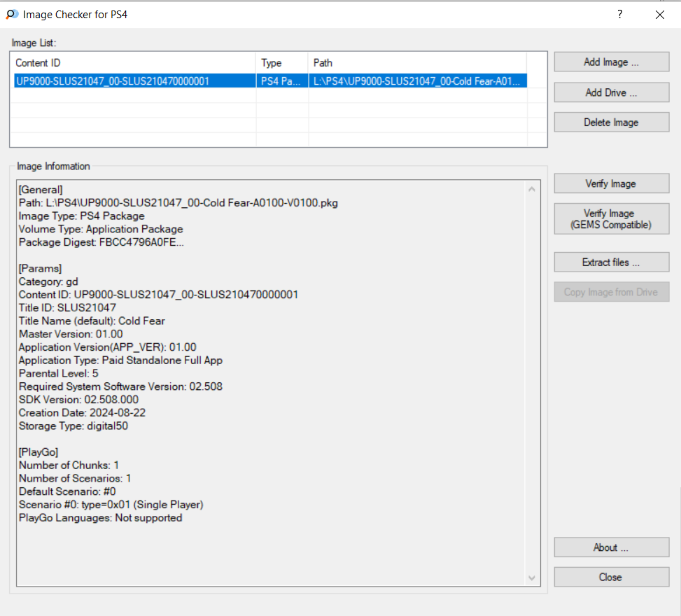Open Extract files dialog
The width and height of the screenshot is (681, 616).
point(612,262)
